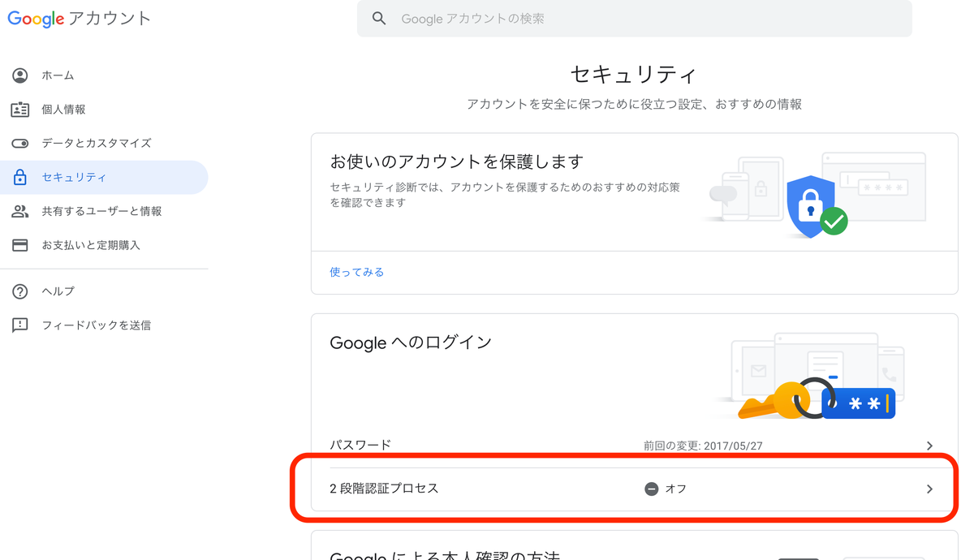This screenshot has height=560, width=974.
Task: Click the 使ってみる link
Action: click(357, 272)
